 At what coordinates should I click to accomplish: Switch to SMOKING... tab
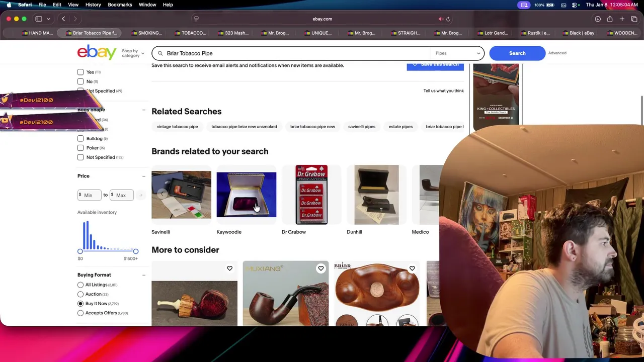146,33
